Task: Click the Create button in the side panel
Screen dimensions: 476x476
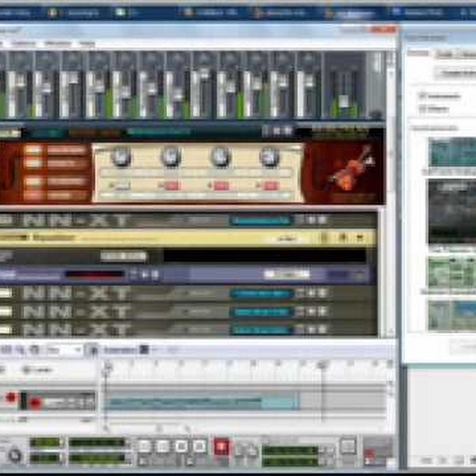Action: pyautogui.click(x=455, y=72)
